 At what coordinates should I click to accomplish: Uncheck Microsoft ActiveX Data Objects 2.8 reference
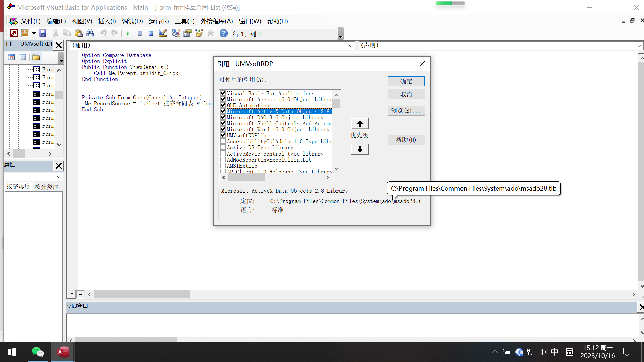coord(223,111)
